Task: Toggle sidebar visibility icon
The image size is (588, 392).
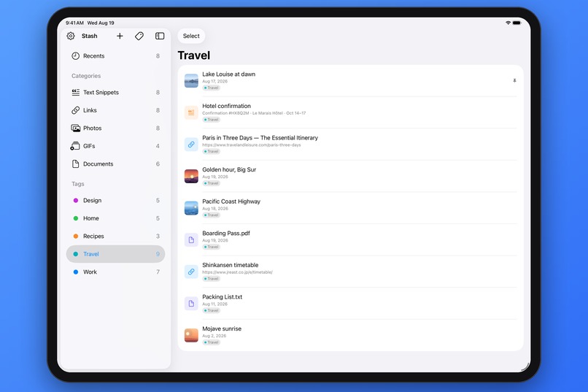Action: coord(160,36)
